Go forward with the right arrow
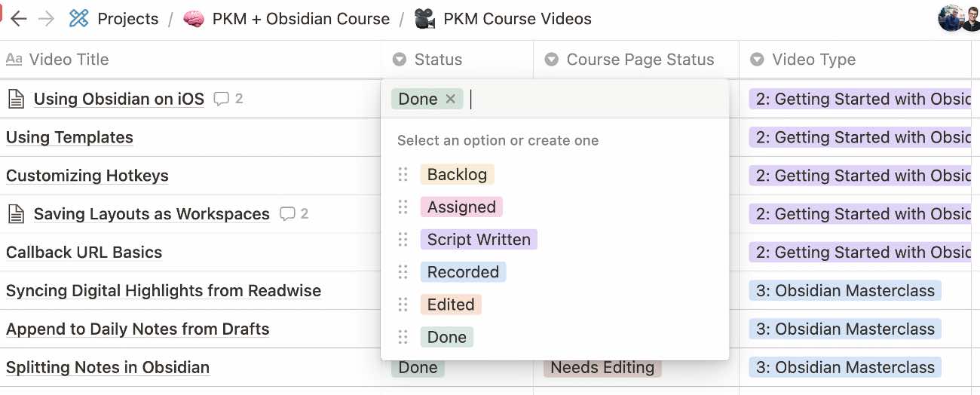 coord(46,19)
